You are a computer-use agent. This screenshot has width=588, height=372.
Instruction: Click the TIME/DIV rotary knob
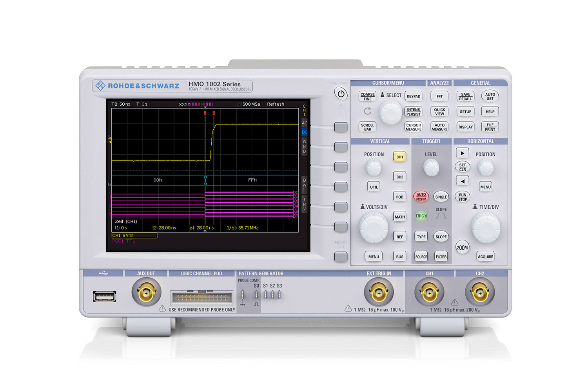point(485,227)
